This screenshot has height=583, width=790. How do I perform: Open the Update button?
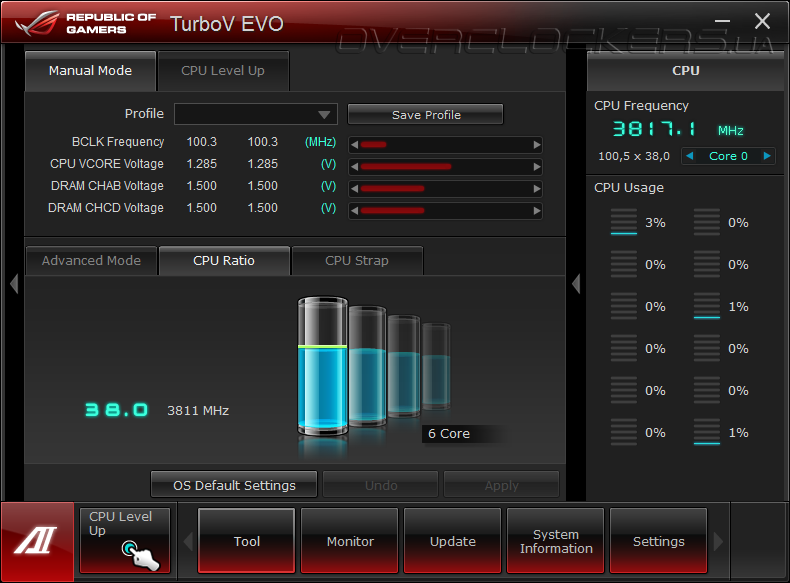click(x=453, y=541)
